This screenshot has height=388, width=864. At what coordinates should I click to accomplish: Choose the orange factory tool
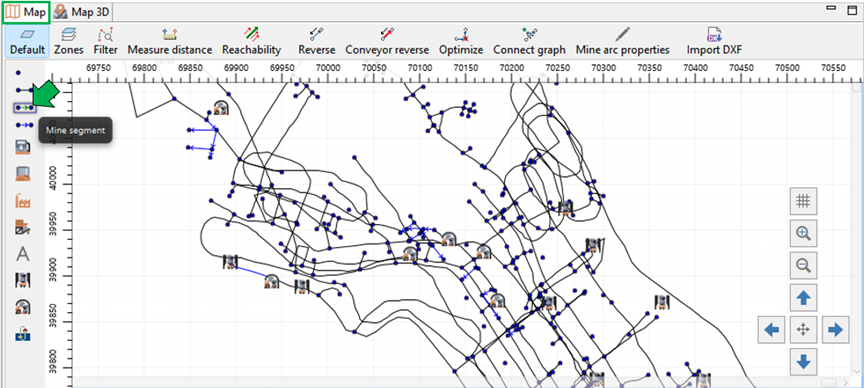(23, 201)
